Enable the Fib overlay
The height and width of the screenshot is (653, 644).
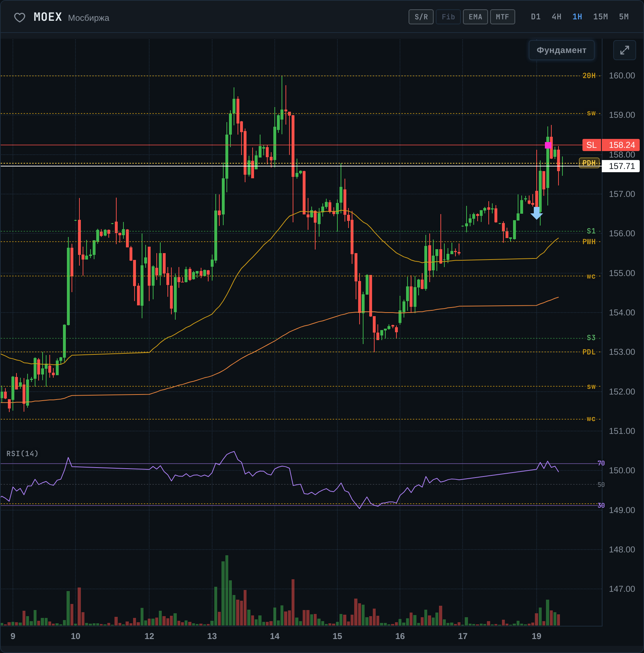[x=448, y=17]
